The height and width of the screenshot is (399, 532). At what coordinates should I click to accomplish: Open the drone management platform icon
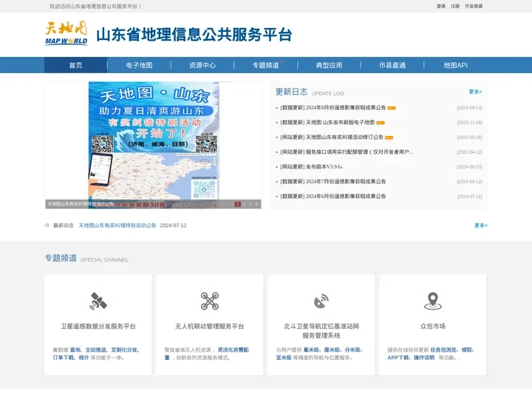pos(210,301)
